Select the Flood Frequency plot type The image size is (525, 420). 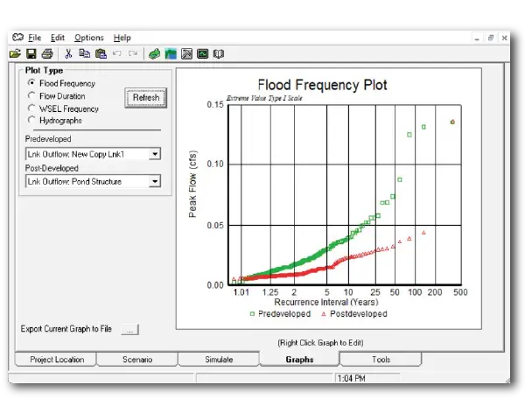click(x=31, y=82)
